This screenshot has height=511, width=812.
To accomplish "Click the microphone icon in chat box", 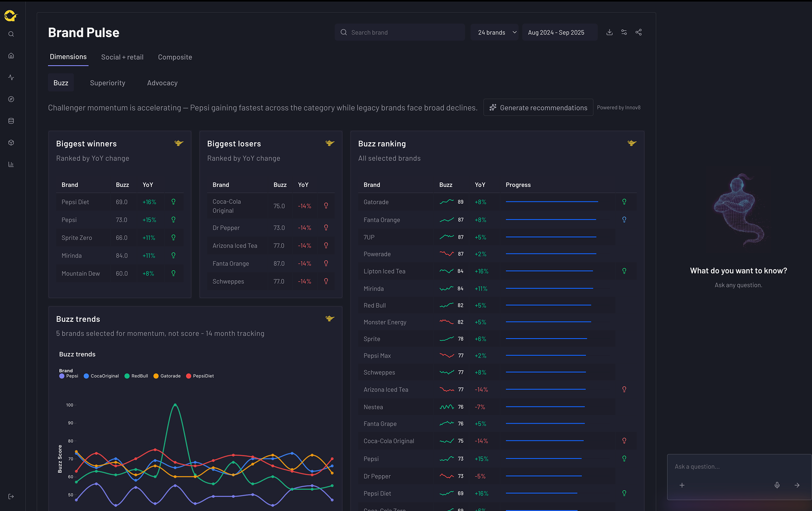I will pos(777,485).
